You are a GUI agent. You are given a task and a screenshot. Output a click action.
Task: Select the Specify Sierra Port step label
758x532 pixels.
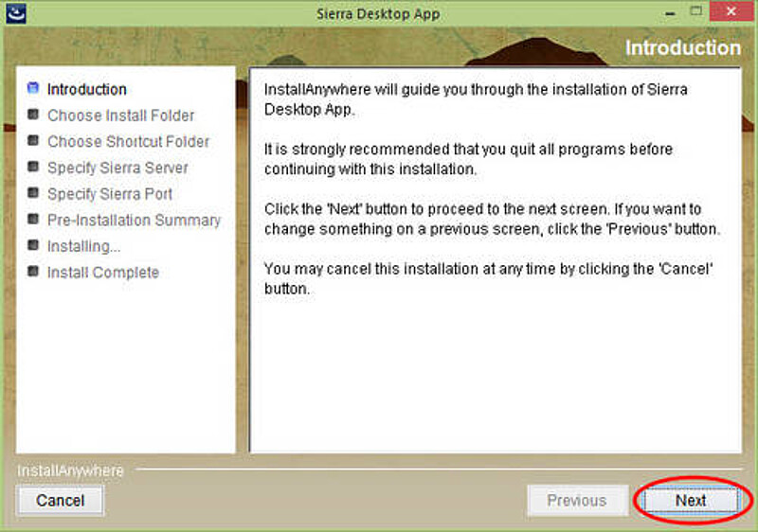tap(110, 194)
